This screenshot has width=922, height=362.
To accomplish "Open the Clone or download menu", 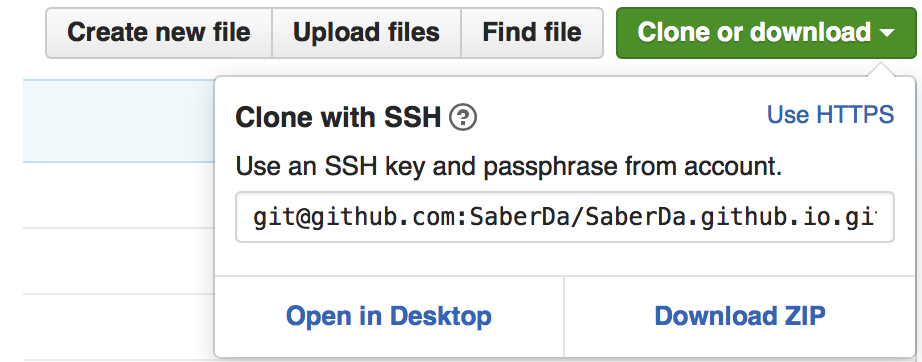I will pos(766,33).
